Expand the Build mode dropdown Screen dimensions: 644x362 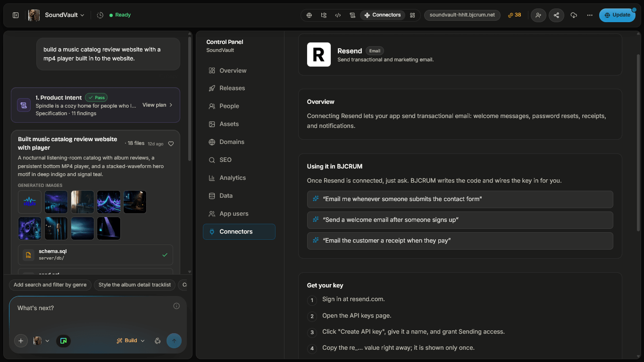pos(131,341)
